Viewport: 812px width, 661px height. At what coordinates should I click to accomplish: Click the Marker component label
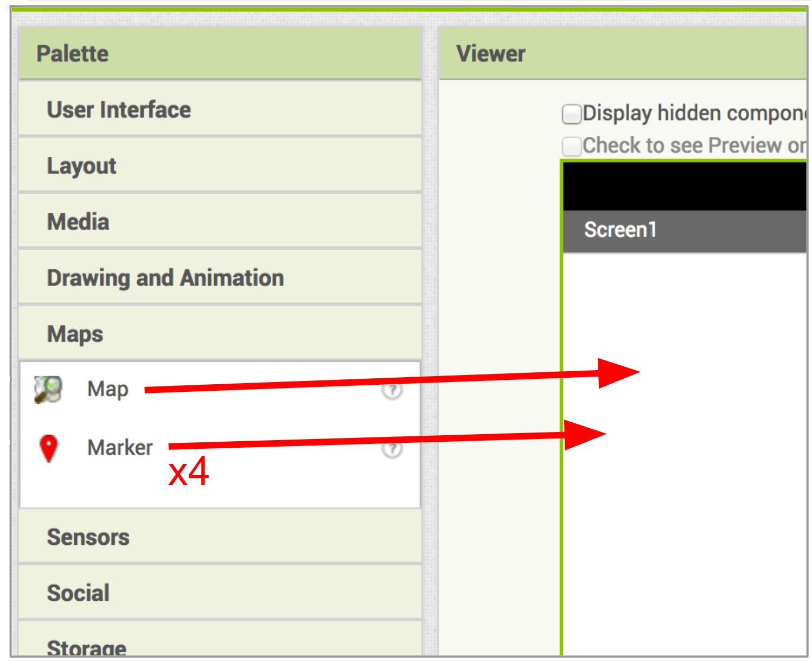120,448
